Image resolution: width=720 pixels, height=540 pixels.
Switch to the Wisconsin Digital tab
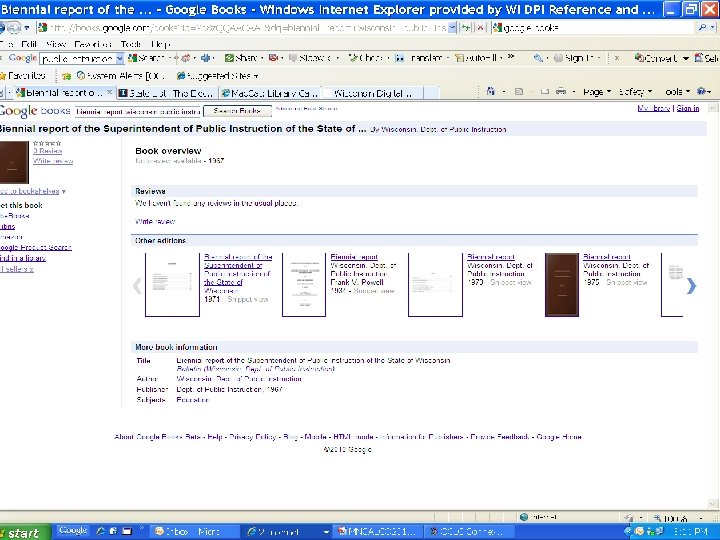click(371, 93)
